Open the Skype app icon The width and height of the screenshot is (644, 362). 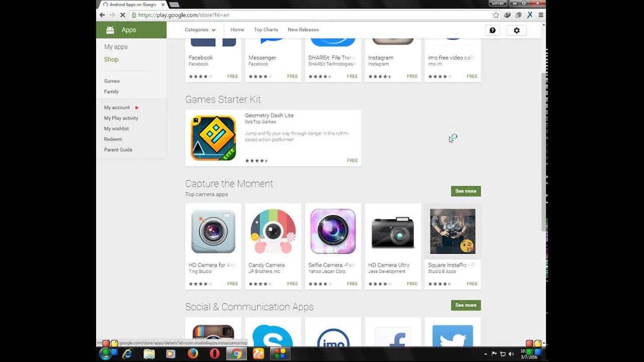(x=273, y=335)
